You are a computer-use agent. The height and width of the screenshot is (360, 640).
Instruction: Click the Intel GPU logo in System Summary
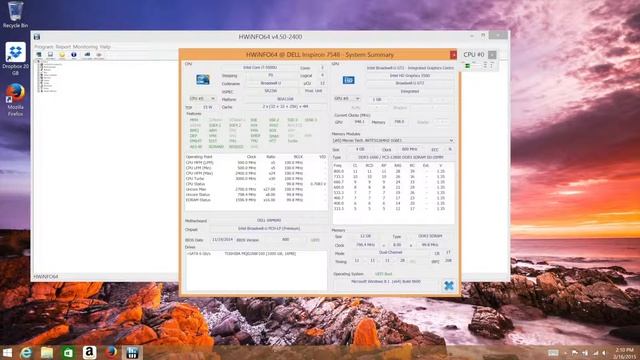[348, 80]
